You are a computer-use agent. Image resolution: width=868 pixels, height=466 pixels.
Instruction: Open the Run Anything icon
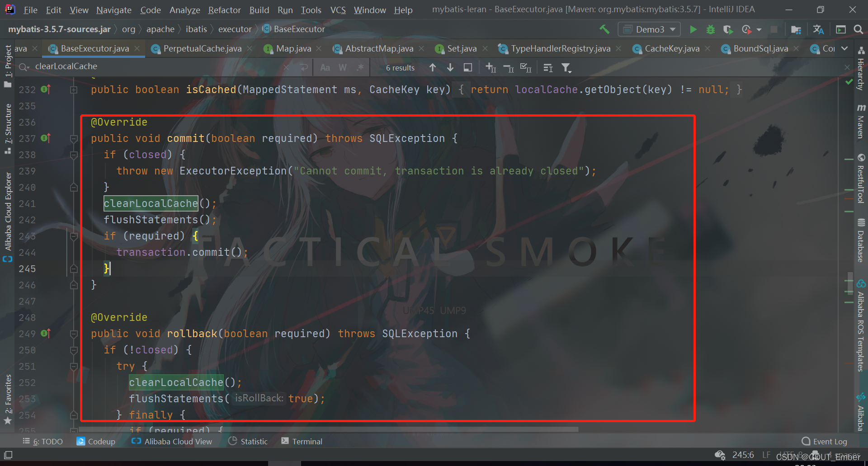pos(841,29)
